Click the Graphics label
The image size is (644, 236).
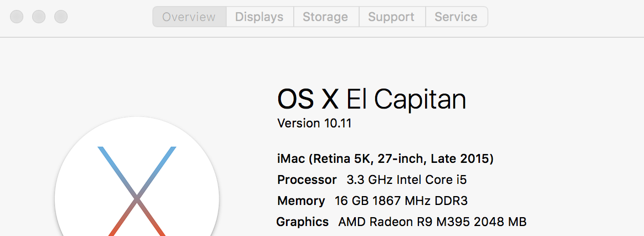click(303, 222)
